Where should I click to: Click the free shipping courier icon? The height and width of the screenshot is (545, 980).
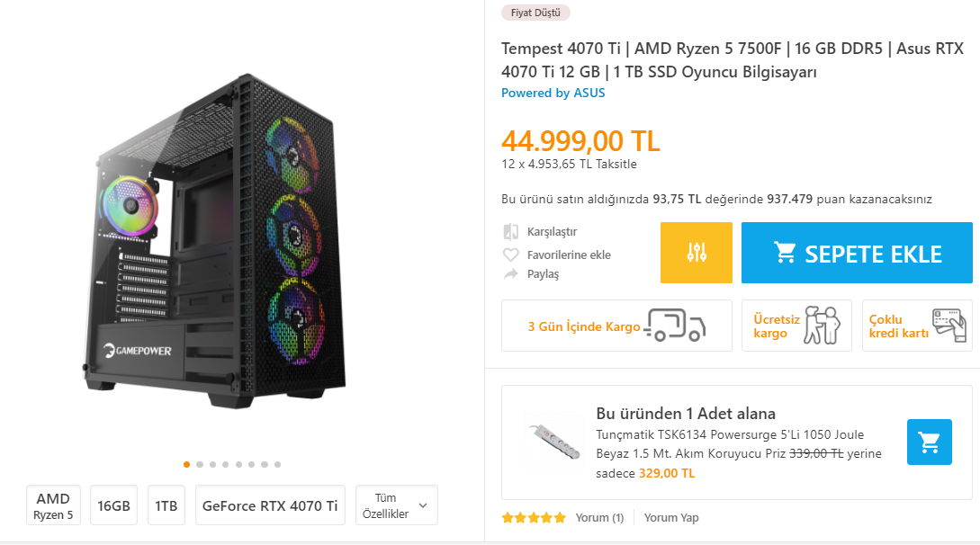(x=821, y=326)
